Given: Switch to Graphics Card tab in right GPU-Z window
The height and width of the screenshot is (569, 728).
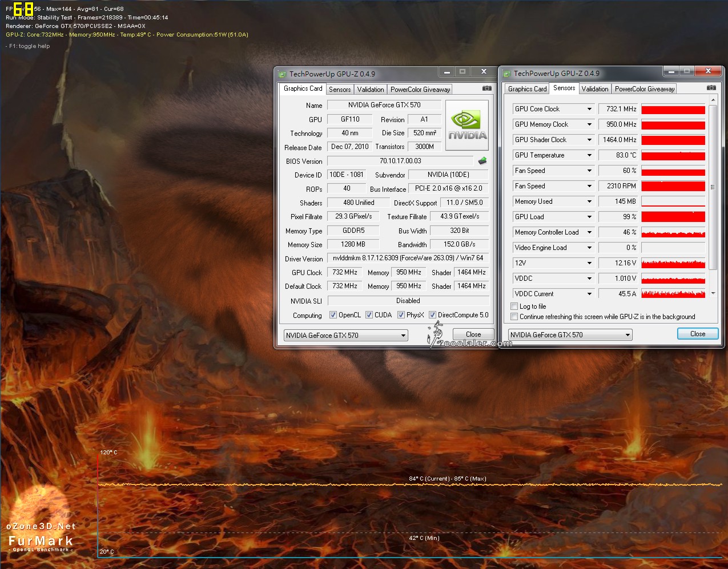Looking at the screenshot, I should pyautogui.click(x=527, y=89).
